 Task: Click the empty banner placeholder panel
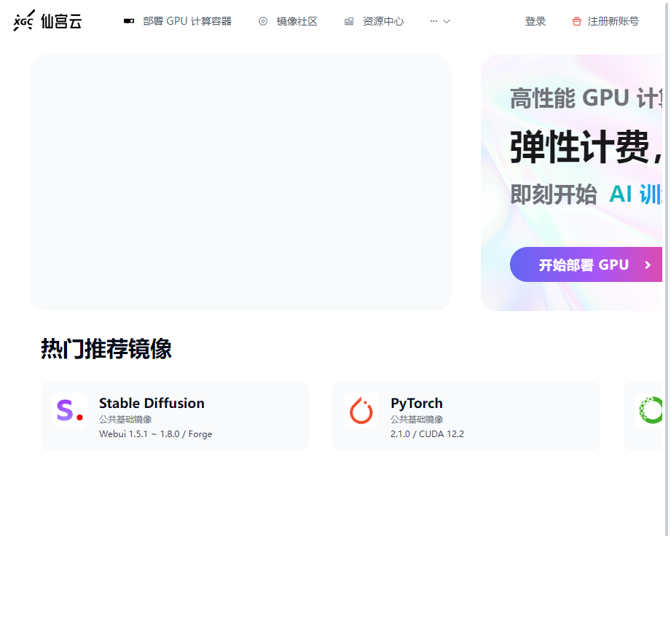click(x=240, y=183)
